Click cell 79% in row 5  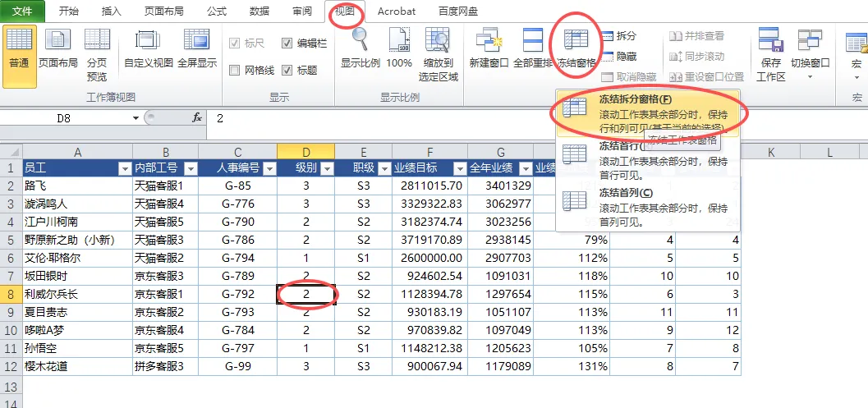(x=572, y=241)
